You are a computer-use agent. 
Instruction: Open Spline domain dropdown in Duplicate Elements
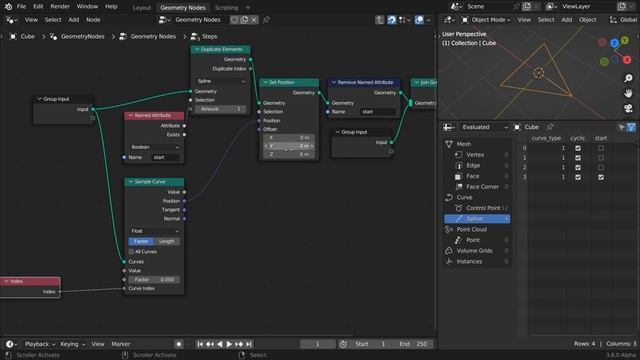(221, 81)
